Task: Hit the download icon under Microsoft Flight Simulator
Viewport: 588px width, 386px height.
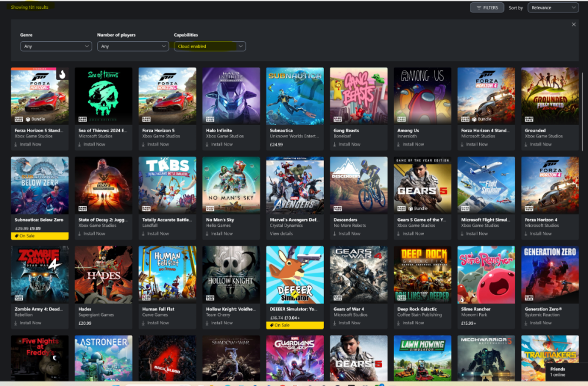Action: [462, 234]
